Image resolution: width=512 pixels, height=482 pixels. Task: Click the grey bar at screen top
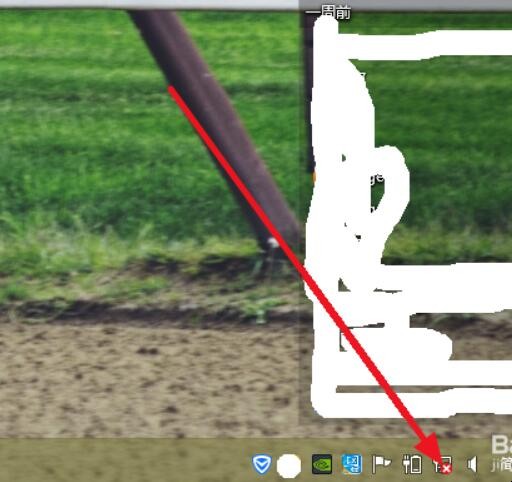click(149, 4)
